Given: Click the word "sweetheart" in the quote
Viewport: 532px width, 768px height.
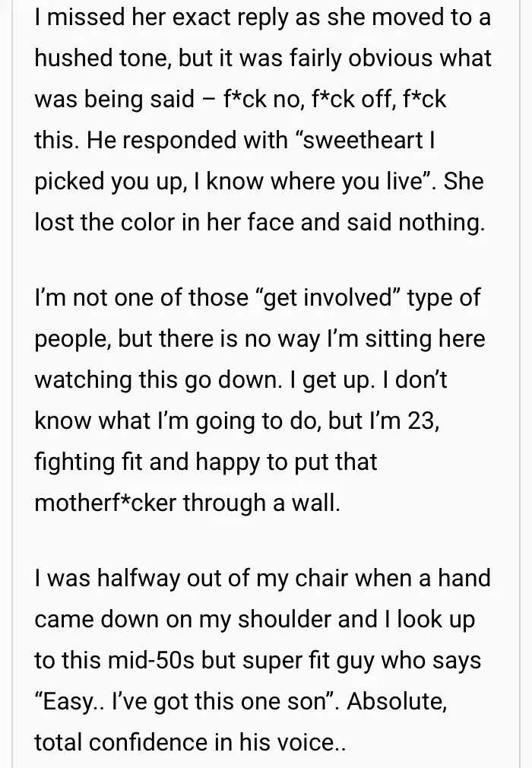Looking at the screenshot, I should (368, 141).
